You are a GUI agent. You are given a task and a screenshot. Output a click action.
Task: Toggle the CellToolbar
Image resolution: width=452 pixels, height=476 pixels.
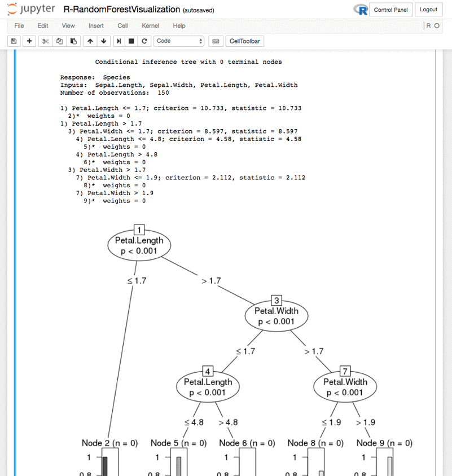click(x=243, y=41)
